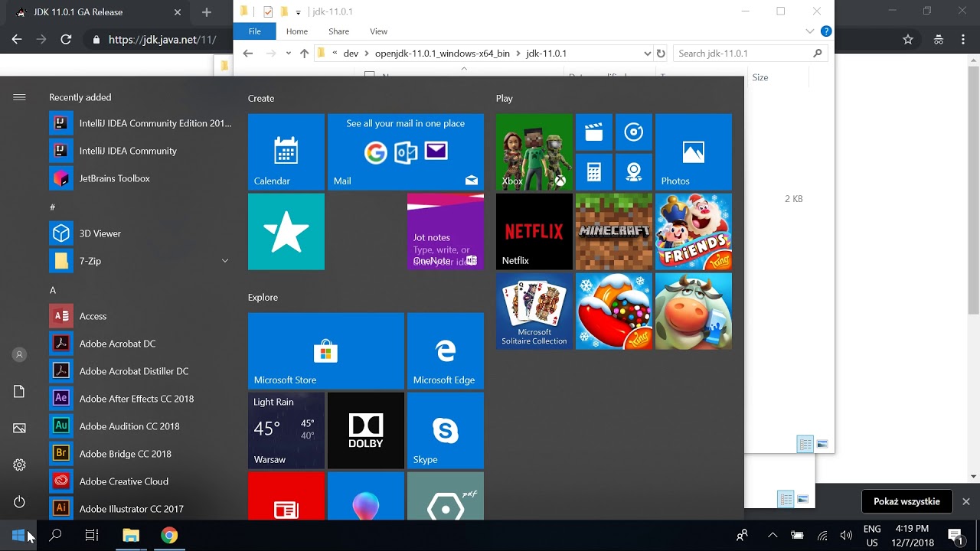Launch the Minecraft tile

614,231
